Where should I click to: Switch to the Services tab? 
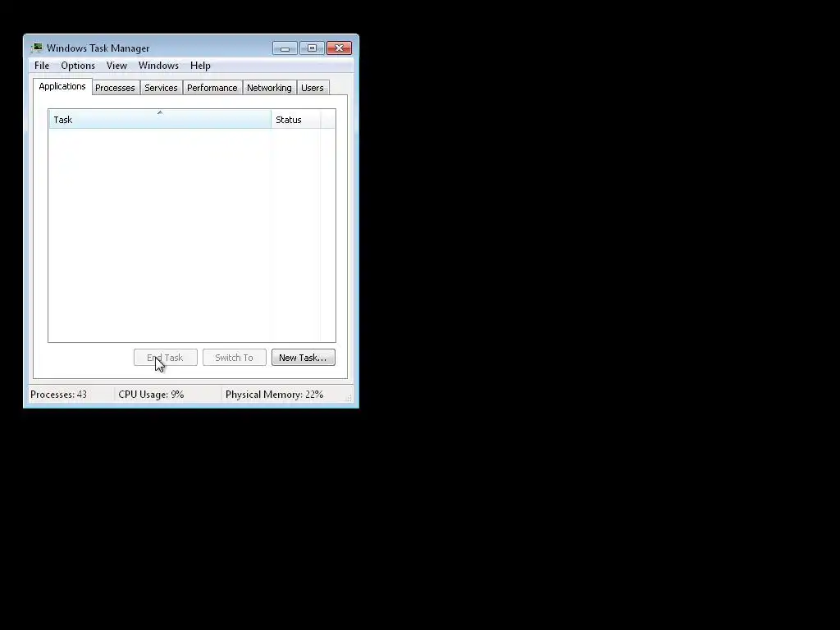[161, 88]
